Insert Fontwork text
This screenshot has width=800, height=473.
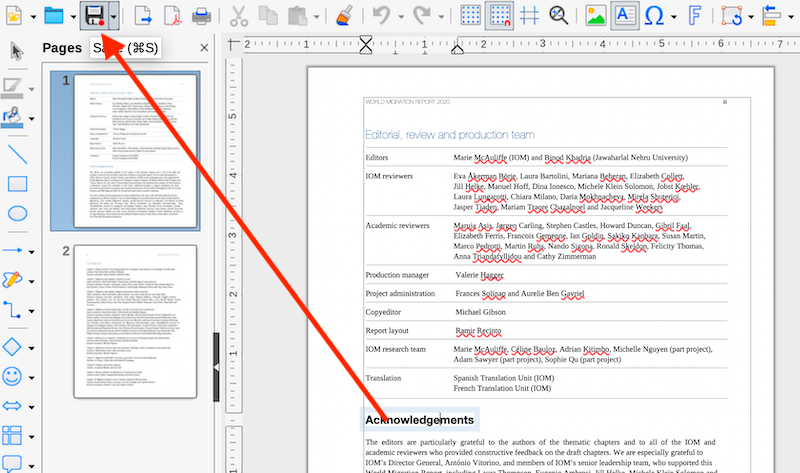[x=694, y=16]
